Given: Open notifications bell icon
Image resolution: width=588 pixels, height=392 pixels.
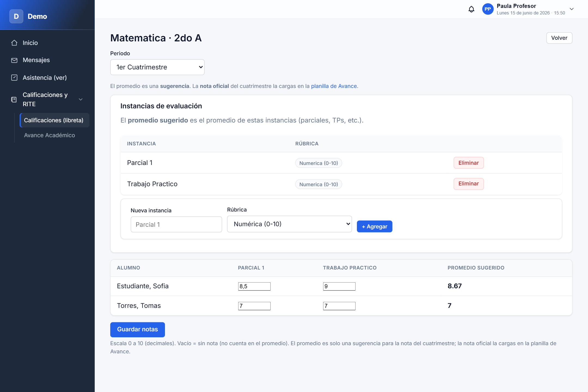Looking at the screenshot, I should pos(471,9).
